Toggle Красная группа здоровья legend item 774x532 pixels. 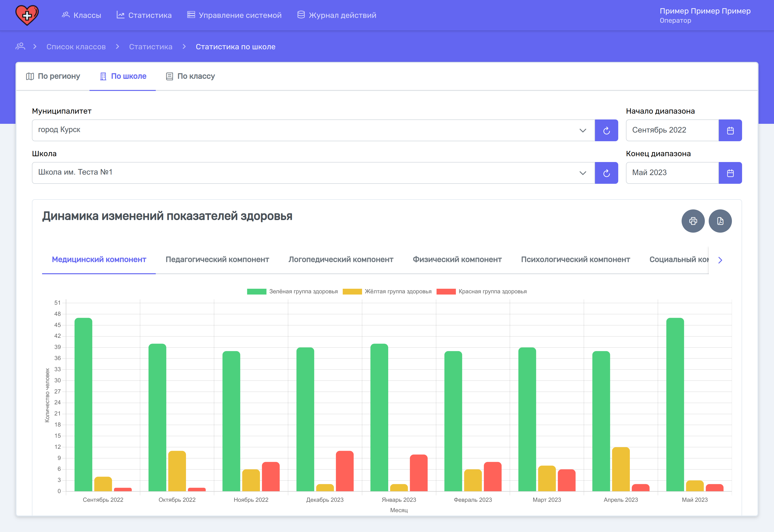pyautogui.click(x=481, y=291)
